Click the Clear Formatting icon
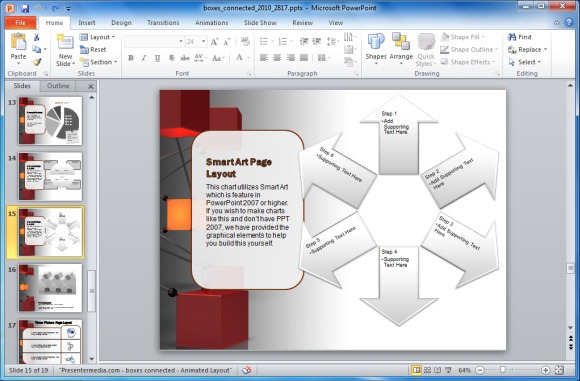The height and width of the screenshot is (381, 580). (x=245, y=41)
